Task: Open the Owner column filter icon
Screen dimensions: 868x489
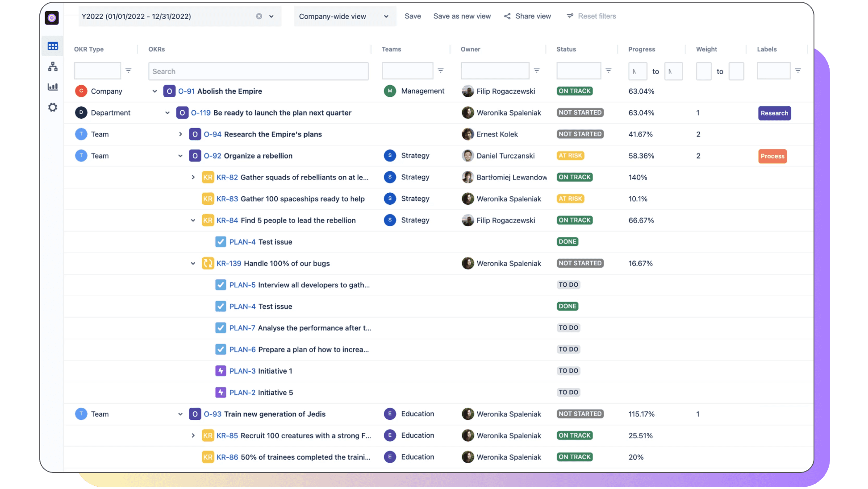Action: tap(537, 70)
